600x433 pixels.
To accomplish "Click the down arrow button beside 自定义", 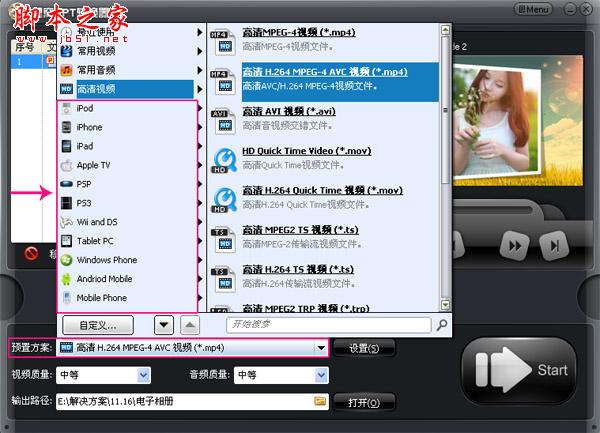I will click(x=164, y=325).
